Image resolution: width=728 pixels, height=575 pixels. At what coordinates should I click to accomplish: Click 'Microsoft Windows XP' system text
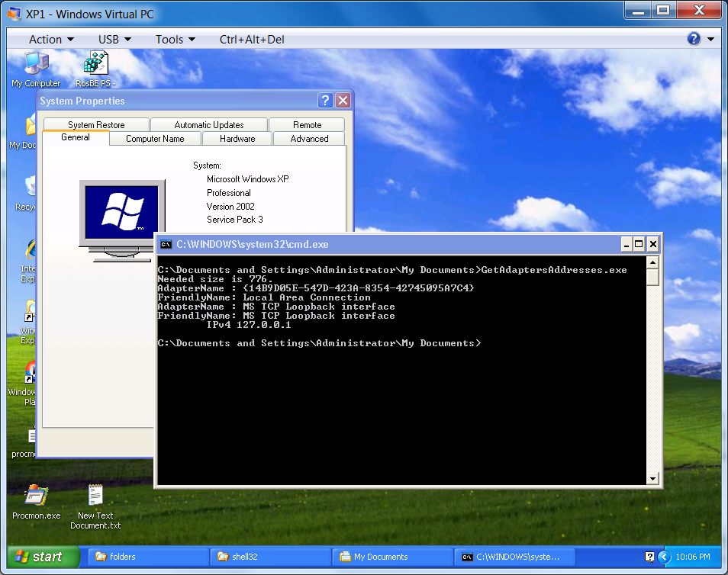tap(247, 179)
